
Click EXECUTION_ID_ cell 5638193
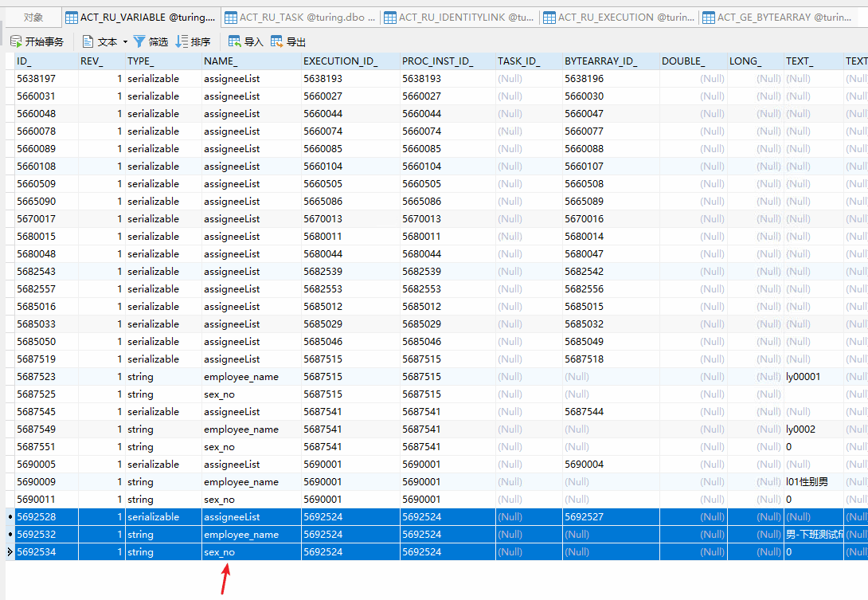coord(350,79)
